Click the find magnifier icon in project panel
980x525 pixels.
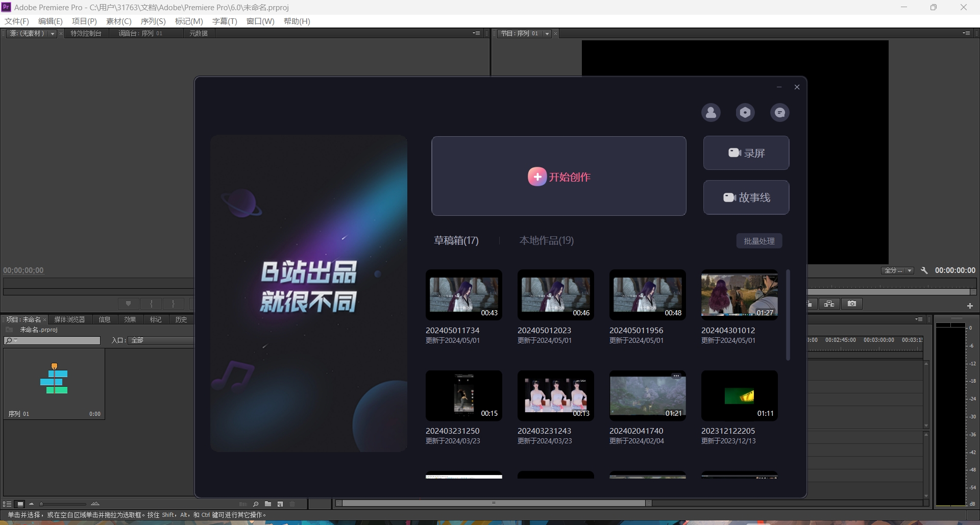point(256,504)
